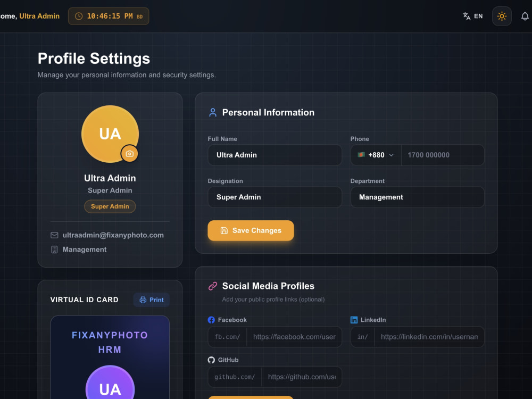Image resolution: width=532 pixels, height=399 pixels.
Task: Click the fb.com/ prefix label
Action: (x=227, y=337)
